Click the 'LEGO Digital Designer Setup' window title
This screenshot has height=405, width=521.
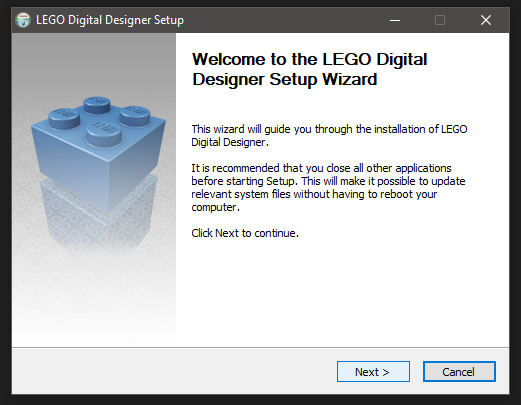[x=110, y=20]
